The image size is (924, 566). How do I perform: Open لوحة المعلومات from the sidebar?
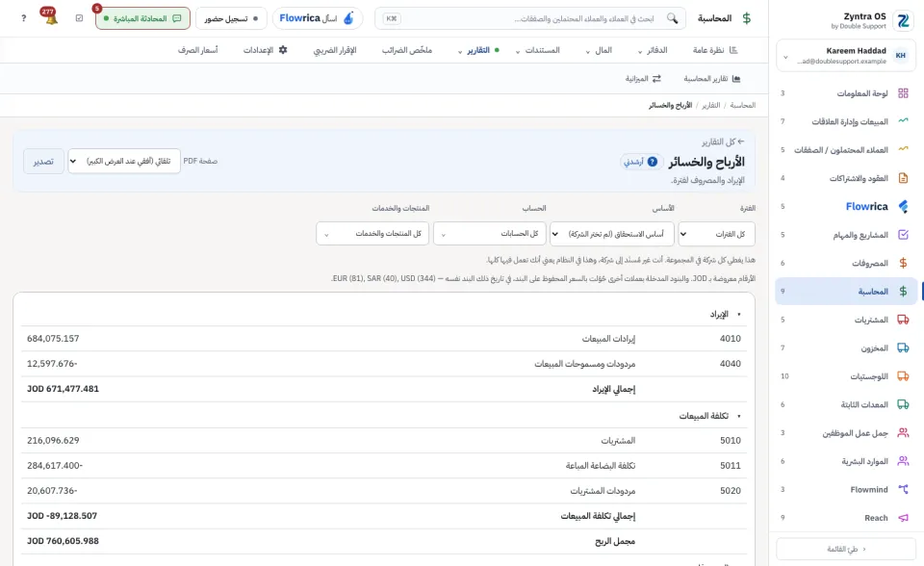click(x=846, y=93)
